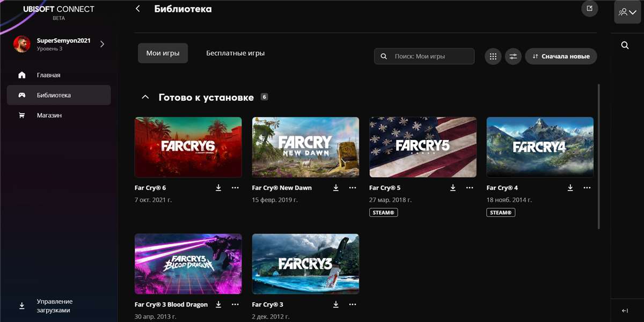
Task: Open the Сначала новые sorting dropdown
Action: (x=561, y=56)
